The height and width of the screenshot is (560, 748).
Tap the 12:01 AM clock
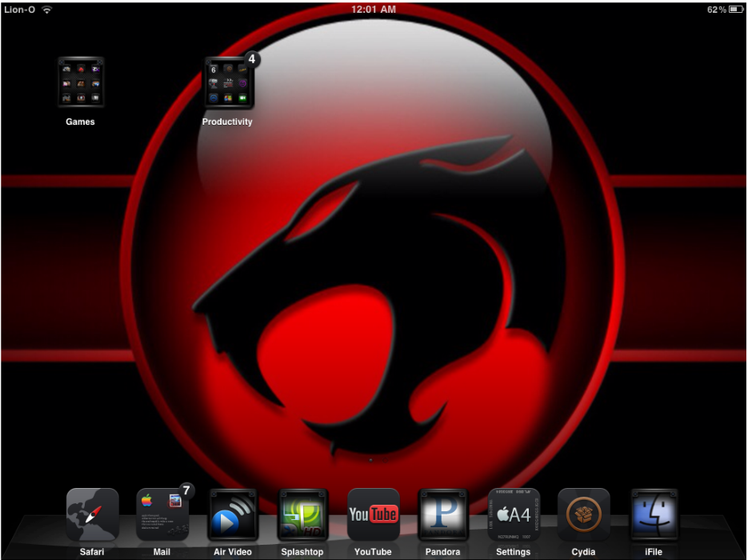(374, 9)
